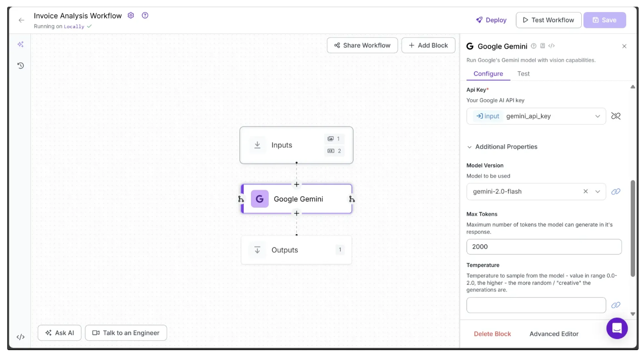This screenshot has width=644, height=355.
Task: Click the help question mark beside workflow title
Action: click(x=145, y=16)
